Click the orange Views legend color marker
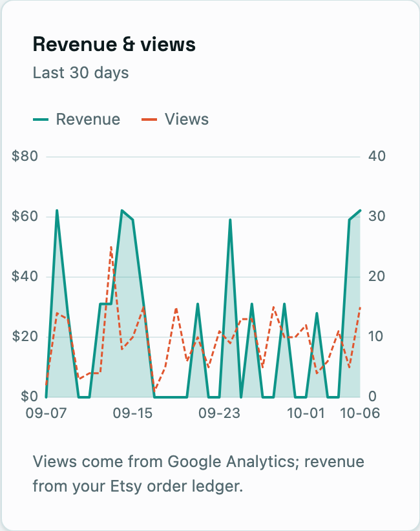420x531 pixels. click(x=149, y=120)
